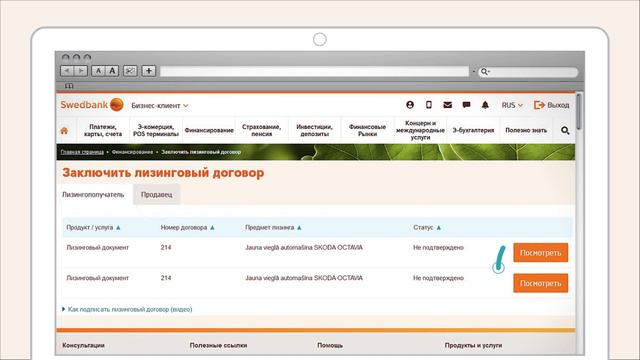Screen dimensions: 640x360
Task: Add a new tab with plus button
Action: 149,71
